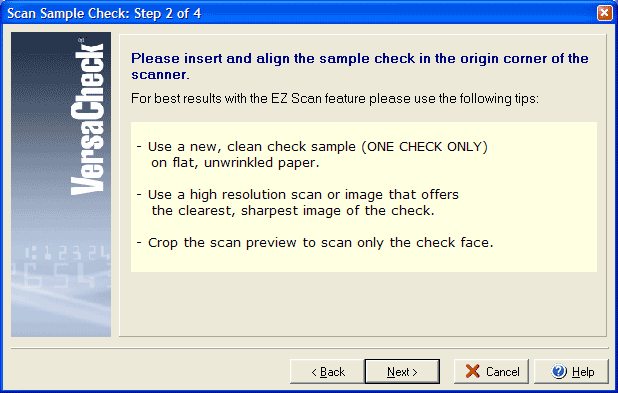Click the VersaCheck vertical logo text
This screenshot has height=393, width=618.
pyautogui.click(x=87, y=117)
